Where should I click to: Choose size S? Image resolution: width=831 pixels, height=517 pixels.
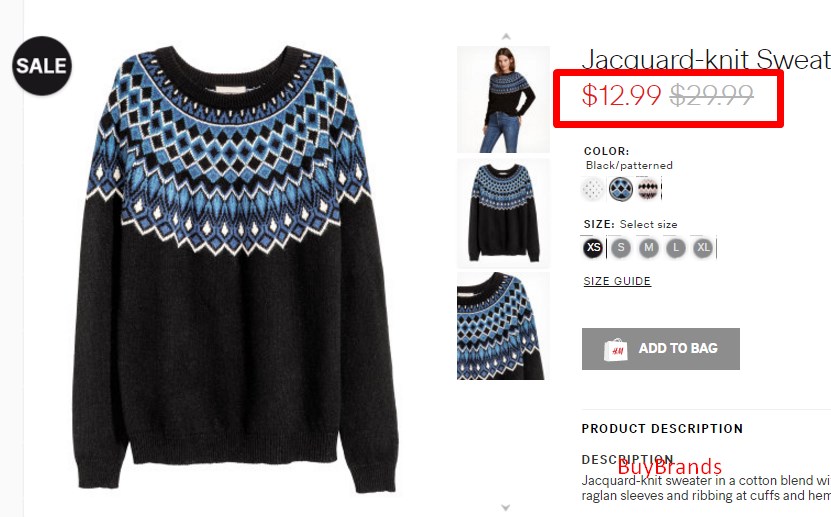click(621, 247)
